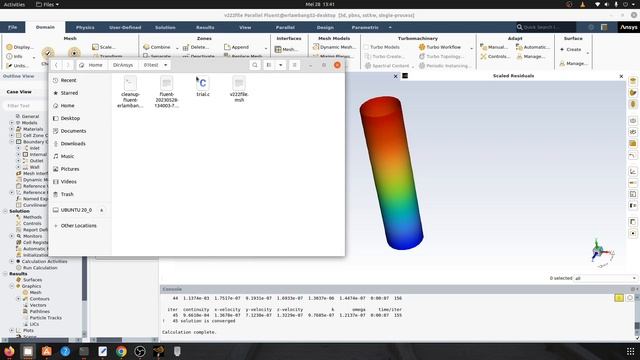Viewport: 640px width, 360px height.
Task: Open the Display mesh option
Action: [x=20, y=47]
